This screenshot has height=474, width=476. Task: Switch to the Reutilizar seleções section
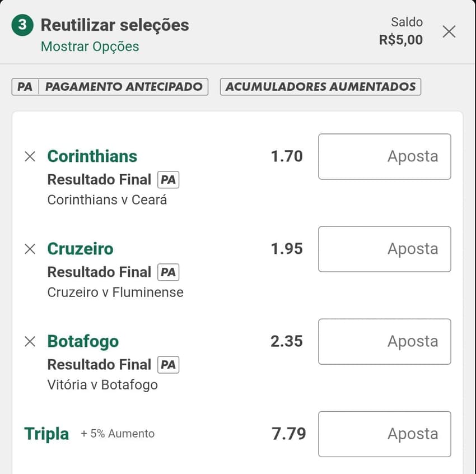(x=114, y=25)
